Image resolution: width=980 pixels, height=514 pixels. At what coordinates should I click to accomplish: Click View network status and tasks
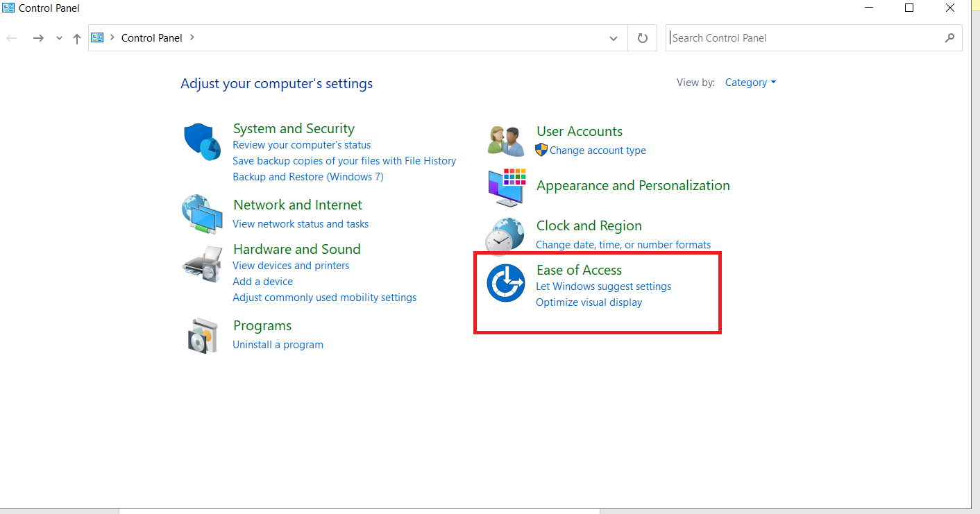(301, 224)
